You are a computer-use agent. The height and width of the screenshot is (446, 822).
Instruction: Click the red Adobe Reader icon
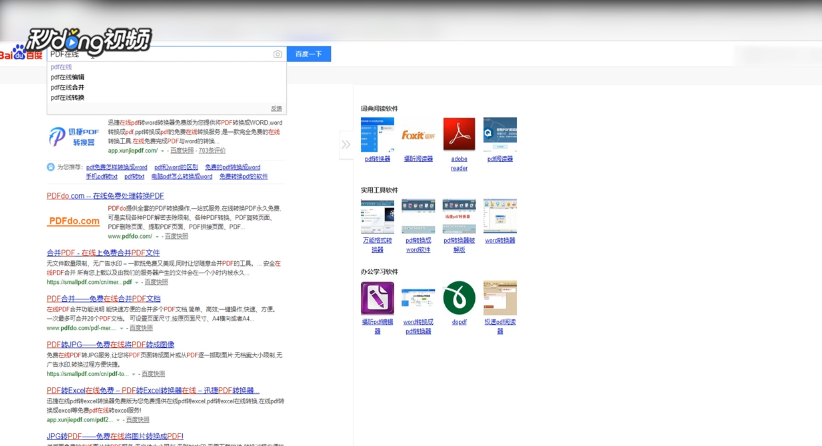coord(459,134)
